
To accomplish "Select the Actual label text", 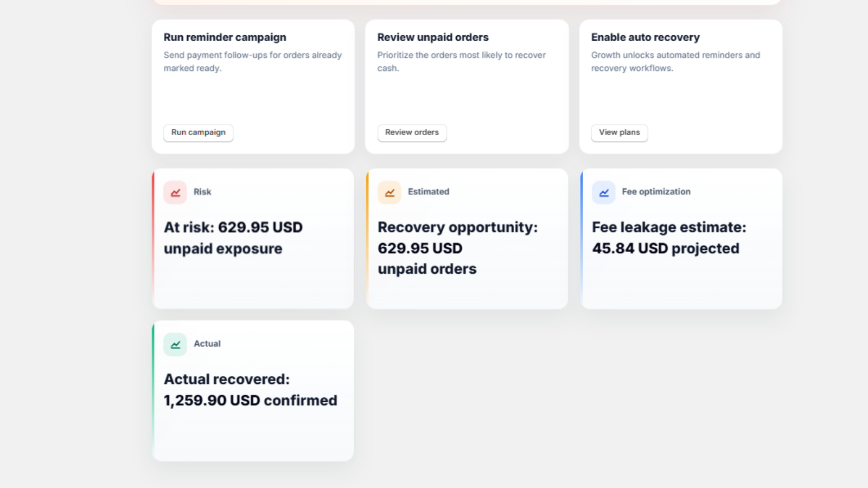I will (x=207, y=344).
